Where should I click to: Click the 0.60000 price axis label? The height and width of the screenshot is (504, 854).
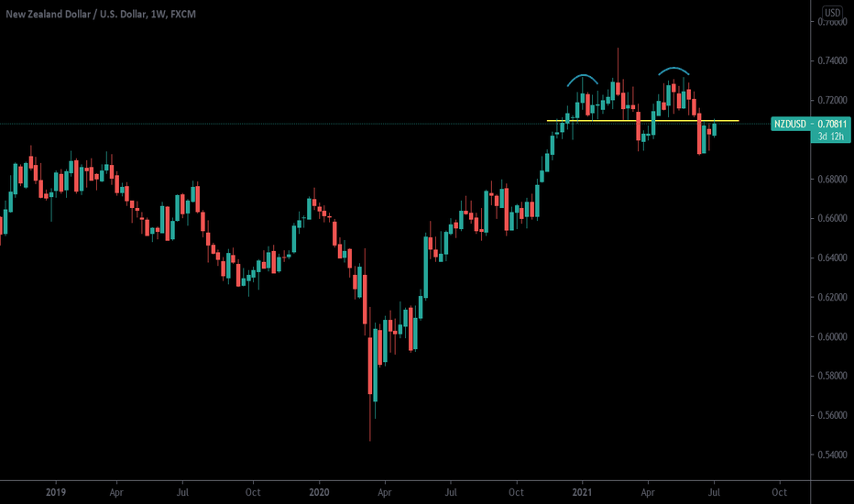pyautogui.click(x=832, y=336)
